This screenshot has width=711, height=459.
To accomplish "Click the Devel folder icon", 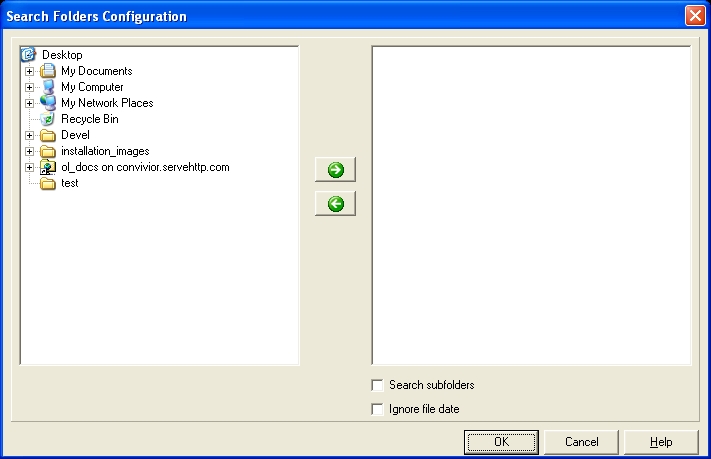I will pos(48,135).
